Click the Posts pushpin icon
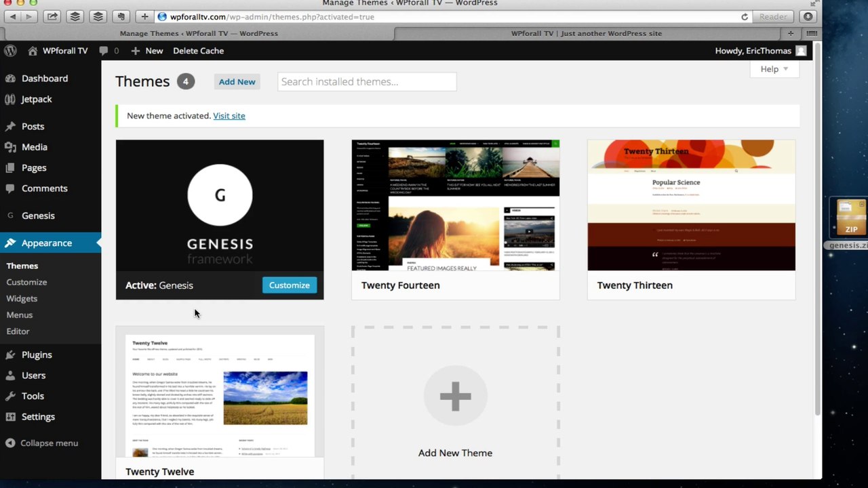This screenshot has width=868, height=488. (x=10, y=127)
